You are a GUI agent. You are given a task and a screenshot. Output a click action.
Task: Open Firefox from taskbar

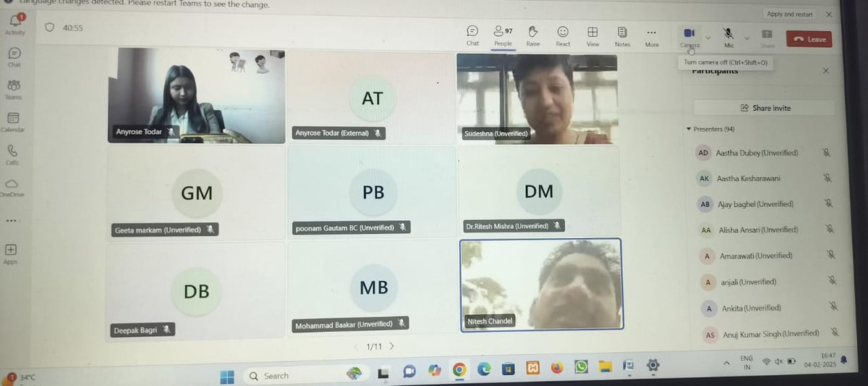tap(556, 368)
